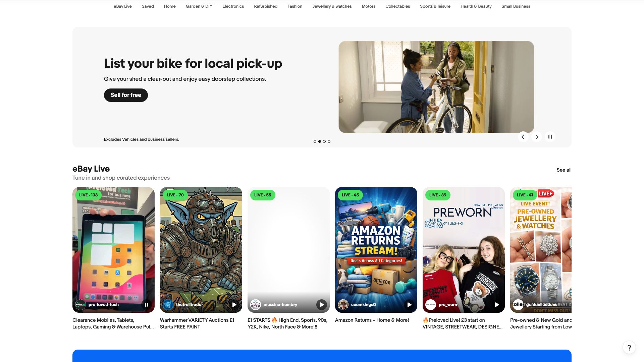This screenshot has height=362, width=644.
Task: Click the Sell for free button
Action: click(x=126, y=95)
